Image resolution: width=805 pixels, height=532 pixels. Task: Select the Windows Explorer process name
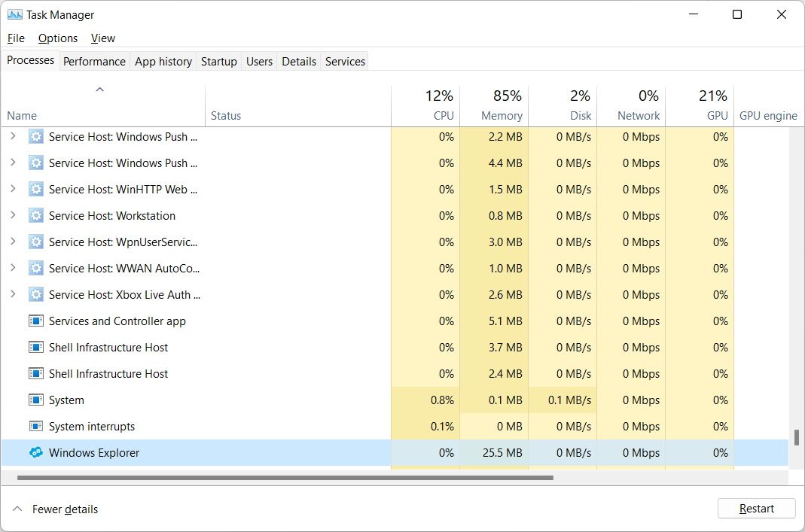[94, 453]
